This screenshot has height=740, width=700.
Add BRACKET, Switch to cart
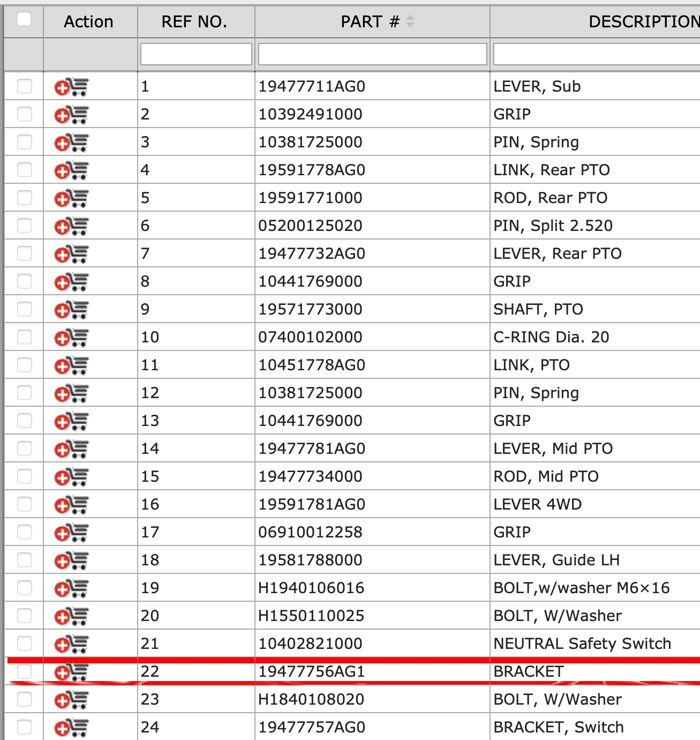pyautogui.click(x=71, y=728)
